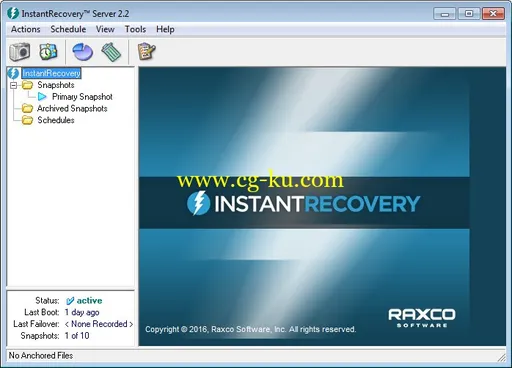512x368 pixels.
Task: Click the title bar InstantRecovery app icon
Action: (13, 13)
